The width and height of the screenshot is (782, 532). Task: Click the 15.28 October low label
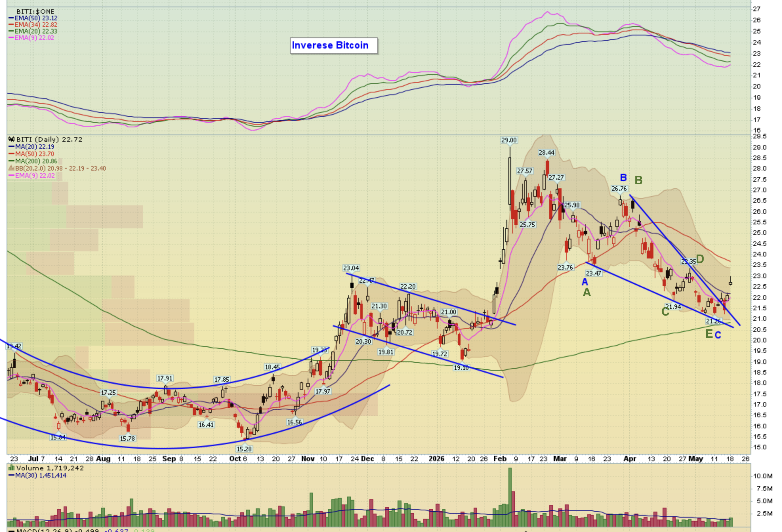[244, 449]
